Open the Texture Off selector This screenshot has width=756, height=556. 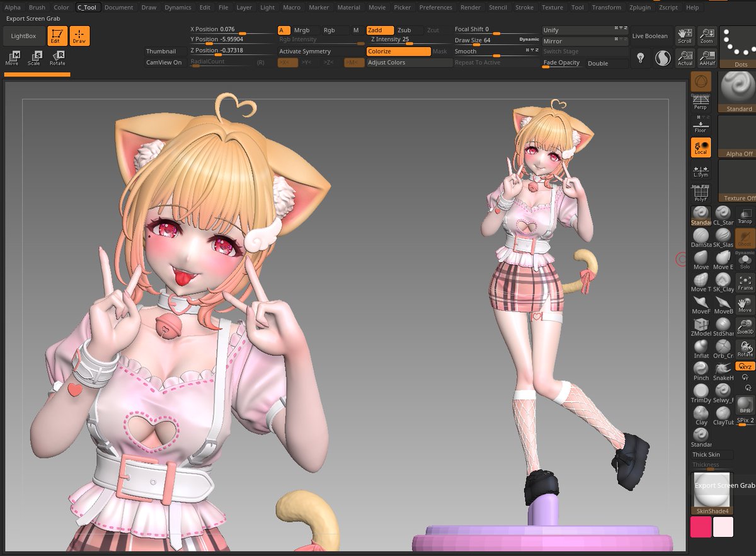(x=737, y=181)
